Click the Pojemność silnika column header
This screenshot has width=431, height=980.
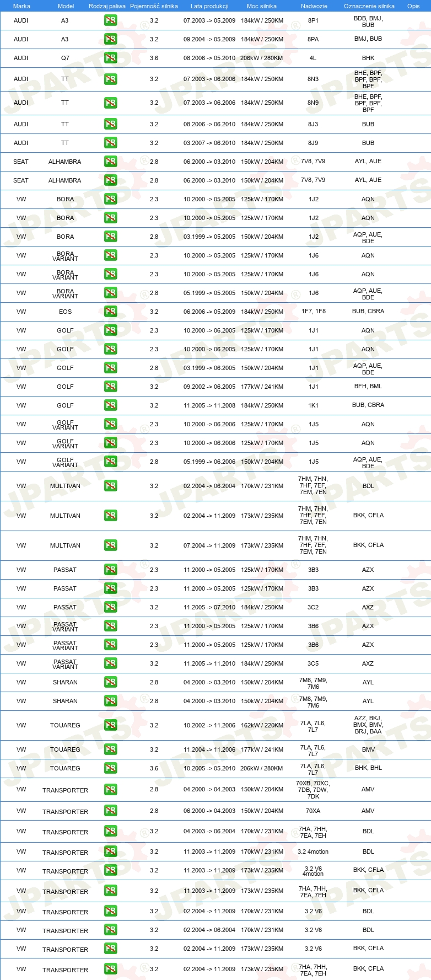(154, 6)
